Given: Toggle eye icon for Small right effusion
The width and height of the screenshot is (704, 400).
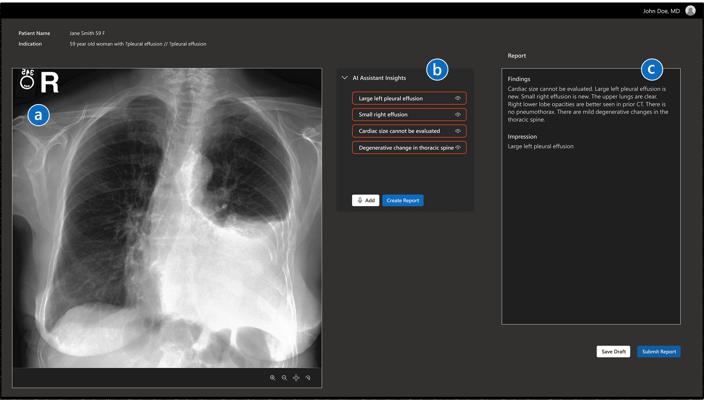Looking at the screenshot, I should pyautogui.click(x=458, y=115).
